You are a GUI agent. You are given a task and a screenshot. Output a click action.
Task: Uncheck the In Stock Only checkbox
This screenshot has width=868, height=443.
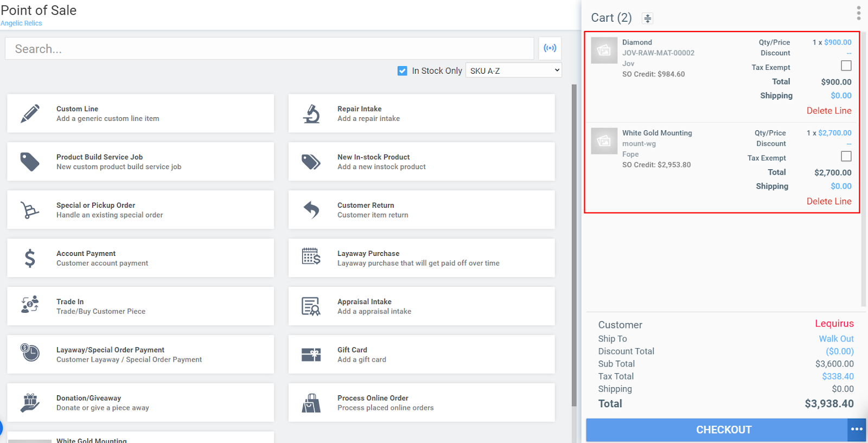pos(403,71)
